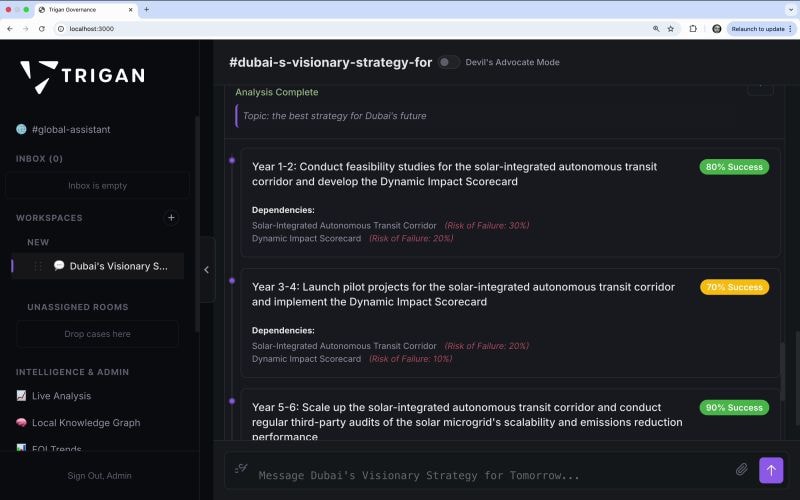Select the Year 5-6 timeline marker dot
800x500 pixels.
232,401
